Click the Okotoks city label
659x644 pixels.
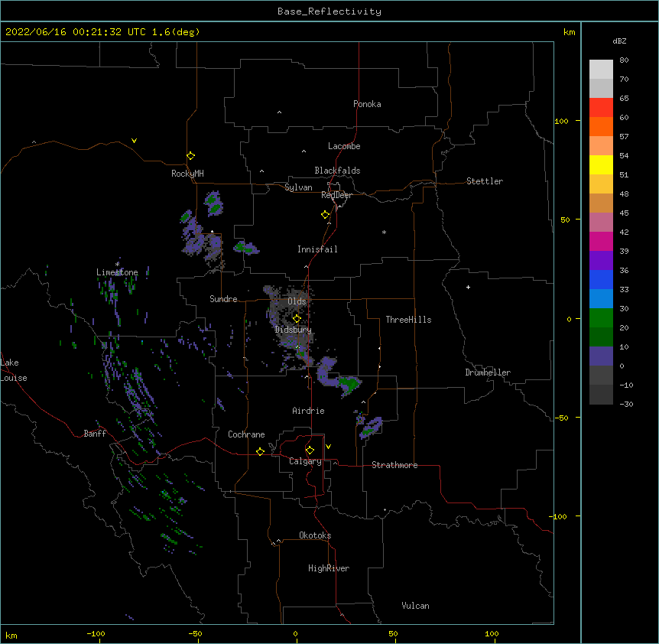pos(315,535)
